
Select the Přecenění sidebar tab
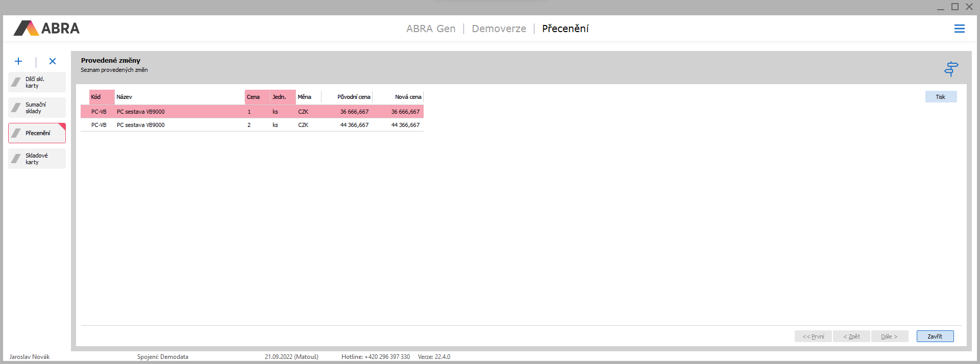(x=37, y=133)
